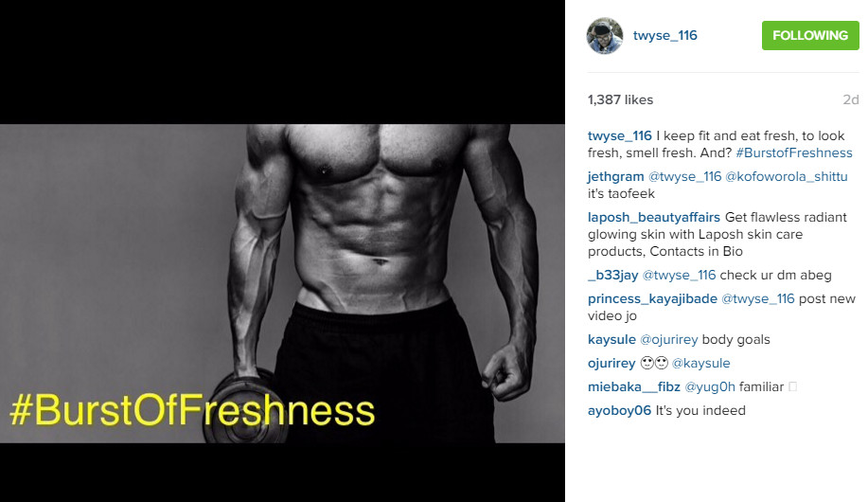The width and height of the screenshot is (868, 502).
Task: Click the @yug0h mention
Action: pos(710,387)
